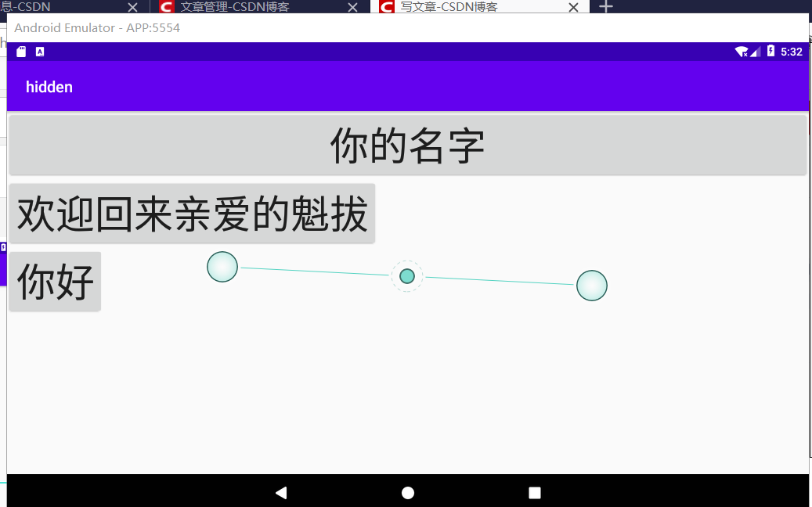Viewport: 812px width, 507px height.
Task: Tap the rightmost circular handle
Action: tap(591, 285)
